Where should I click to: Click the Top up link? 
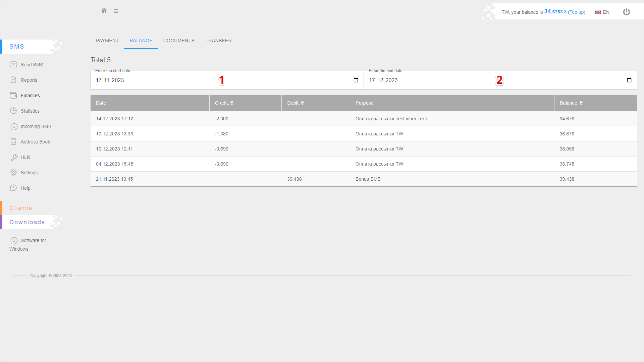coord(577,12)
